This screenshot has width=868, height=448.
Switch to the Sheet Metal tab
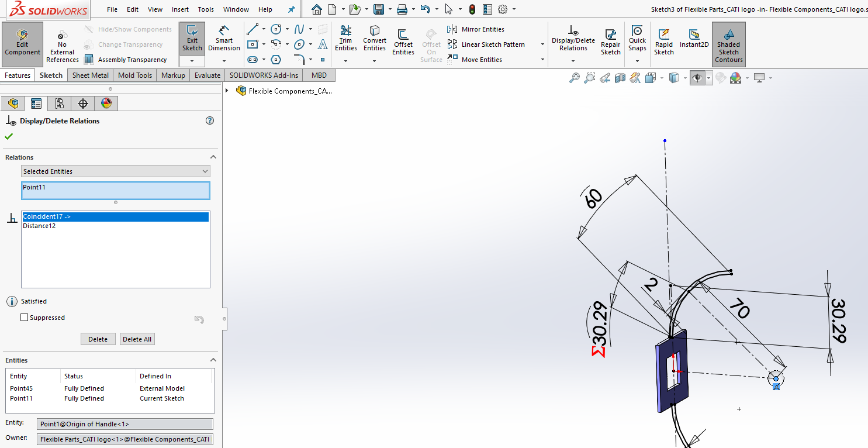click(x=91, y=75)
